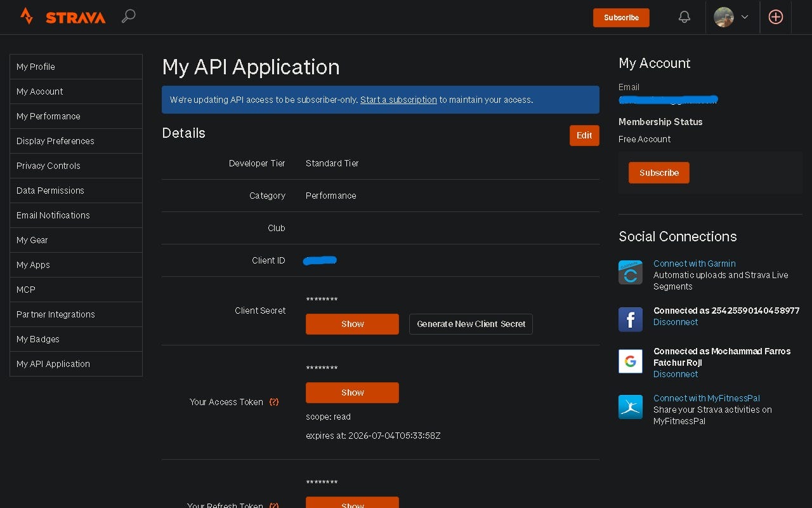
Task: Show the access token
Action: click(x=352, y=392)
